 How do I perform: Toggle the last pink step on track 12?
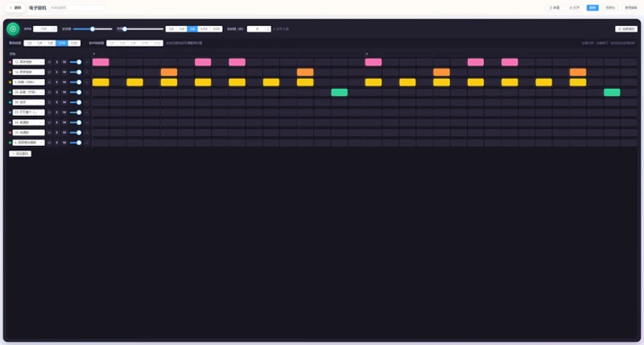[510, 62]
